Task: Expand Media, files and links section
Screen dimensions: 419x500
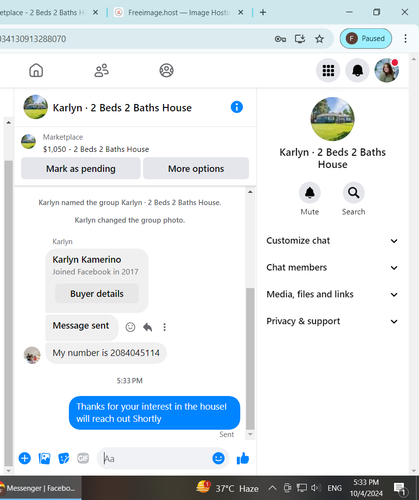Action: (x=332, y=294)
